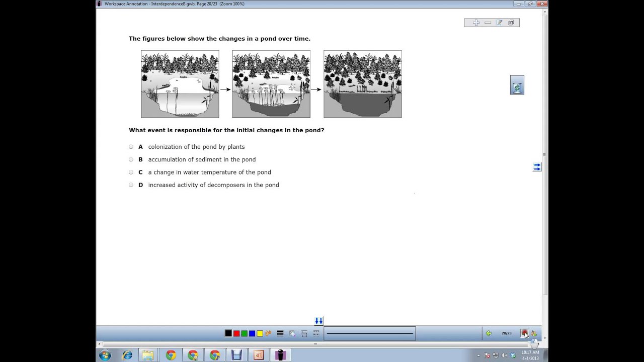This screenshot has height=362, width=644.
Task: Open the line ends style icon
Action: [x=304, y=333]
